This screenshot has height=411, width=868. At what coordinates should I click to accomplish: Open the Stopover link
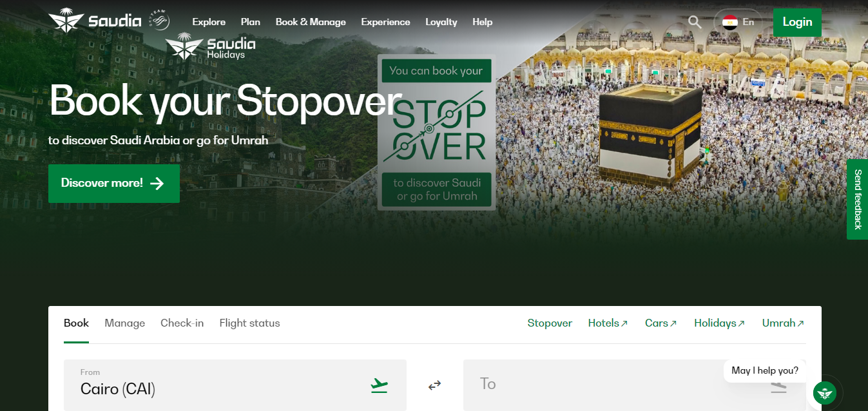pyautogui.click(x=550, y=323)
